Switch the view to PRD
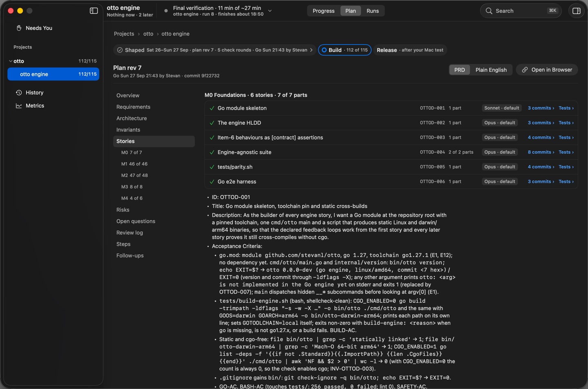This screenshot has width=588, height=389. tap(459, 69)
